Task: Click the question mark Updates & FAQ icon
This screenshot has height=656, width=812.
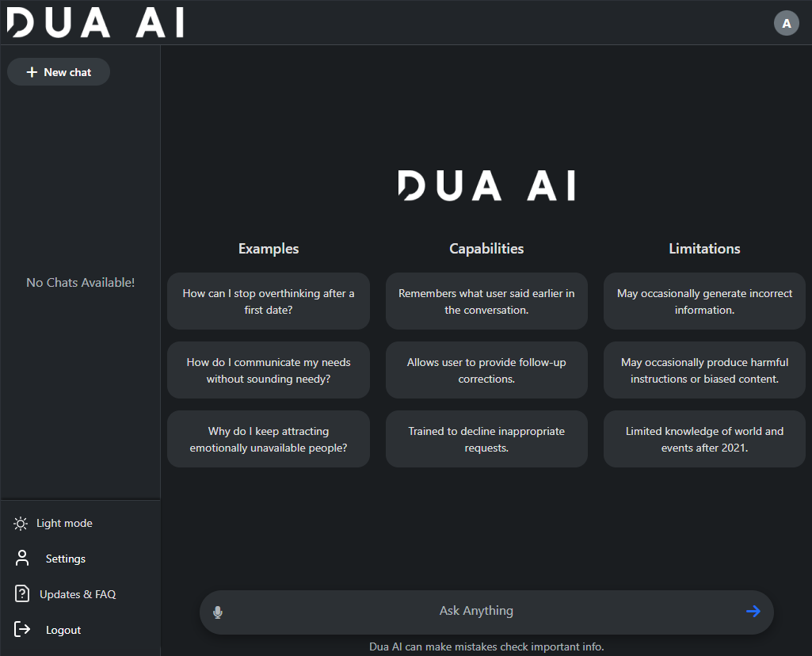Action: point(22,594)
